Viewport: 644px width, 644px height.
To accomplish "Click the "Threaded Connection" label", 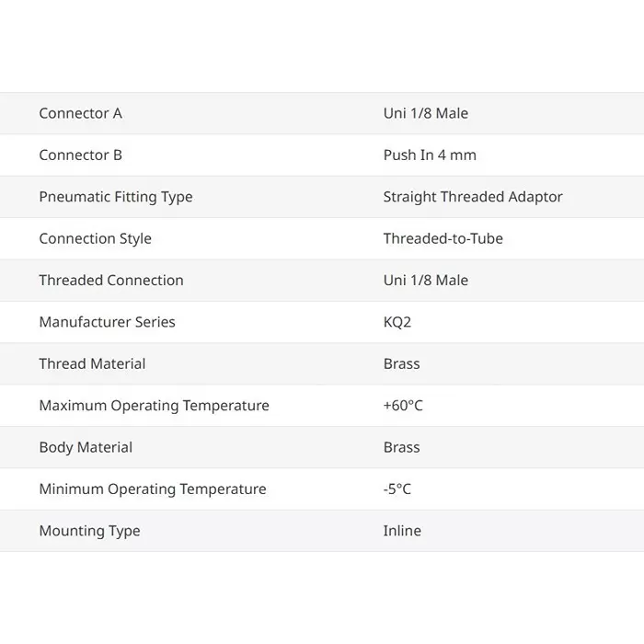I will click(x=111, y=280).
